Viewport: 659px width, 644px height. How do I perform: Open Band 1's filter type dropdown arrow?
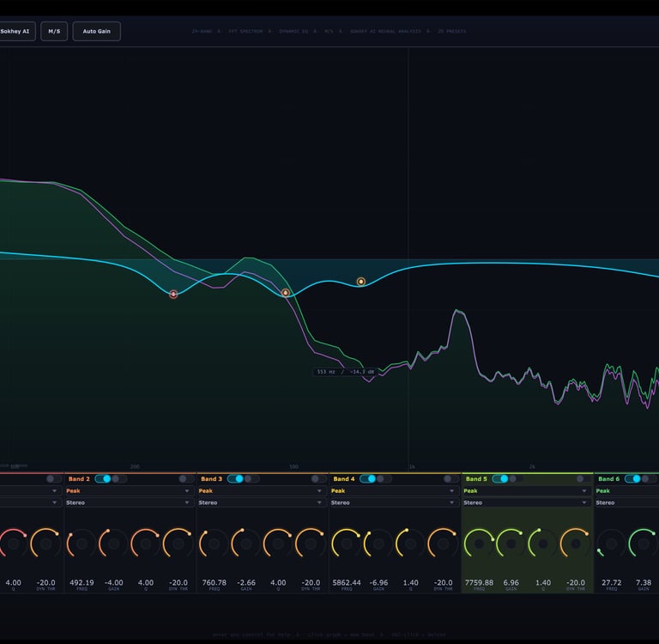(x=54, y=491)
